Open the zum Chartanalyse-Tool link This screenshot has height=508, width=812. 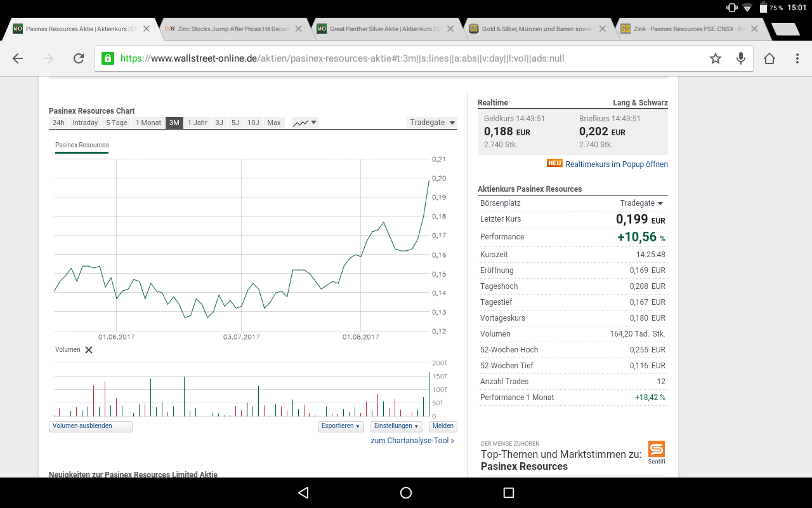point(412,441)
